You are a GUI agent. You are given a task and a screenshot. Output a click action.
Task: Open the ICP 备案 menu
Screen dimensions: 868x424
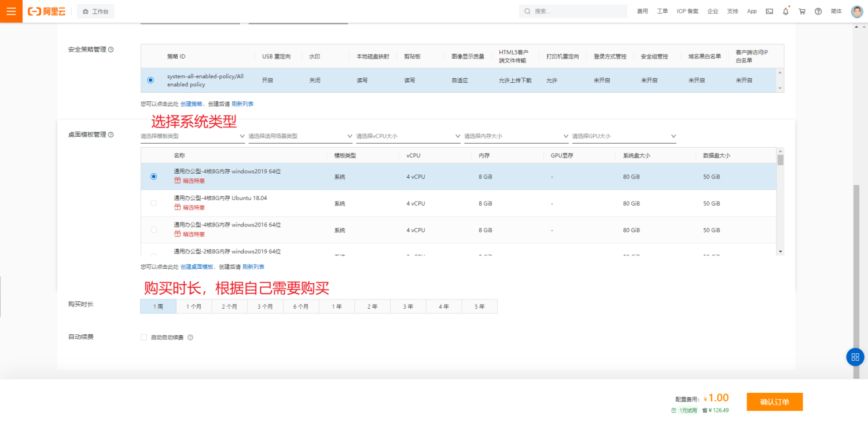point(687,11)
